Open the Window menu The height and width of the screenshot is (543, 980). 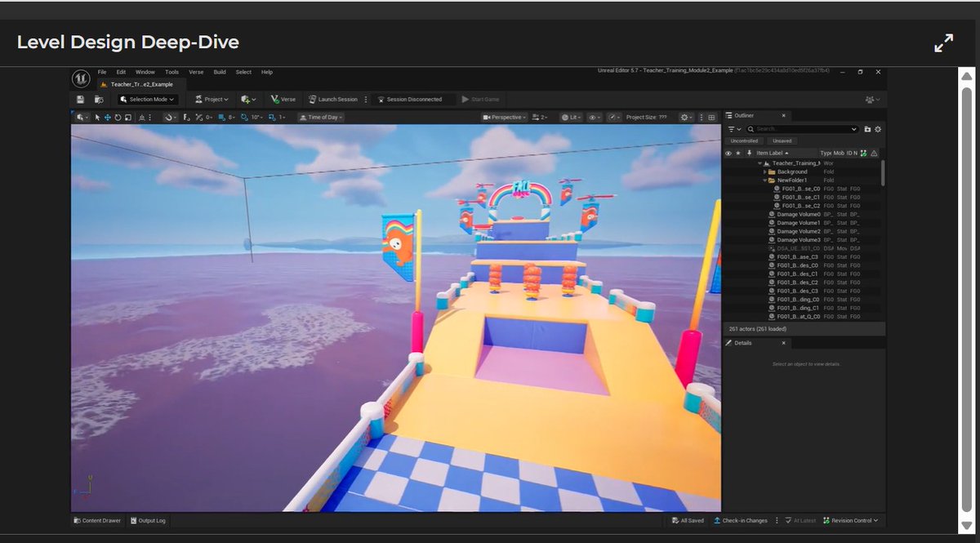point(145,72)
